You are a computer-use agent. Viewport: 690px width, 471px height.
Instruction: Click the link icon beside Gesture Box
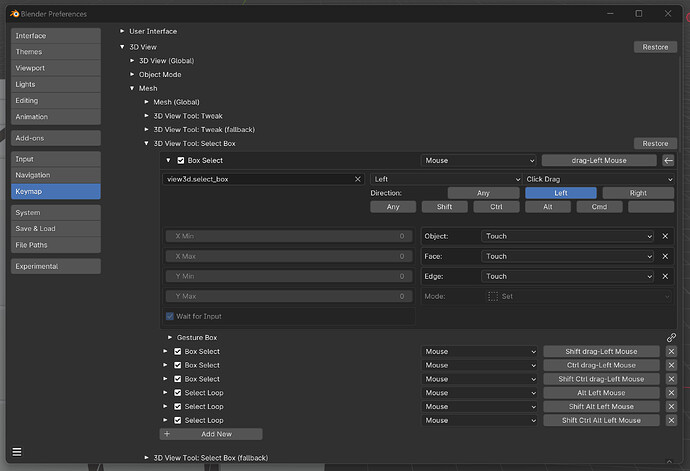[671, 338]
